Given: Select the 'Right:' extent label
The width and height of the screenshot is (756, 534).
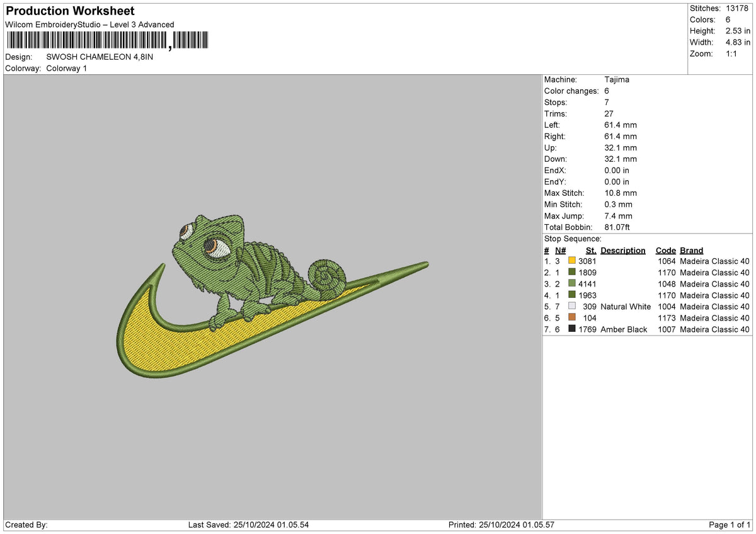Looking at the screenshot, I should pos(555,136).
